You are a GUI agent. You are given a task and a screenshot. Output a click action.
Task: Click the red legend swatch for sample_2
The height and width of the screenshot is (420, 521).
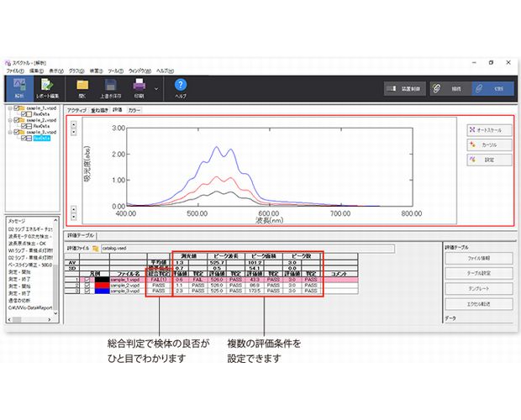pyautogui.click(x=102, y=286)
